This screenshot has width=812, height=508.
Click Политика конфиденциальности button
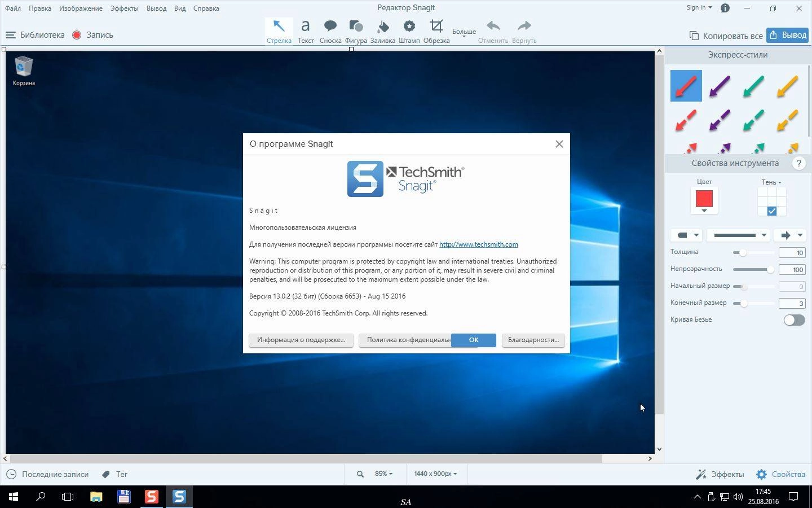coord(405,340)
